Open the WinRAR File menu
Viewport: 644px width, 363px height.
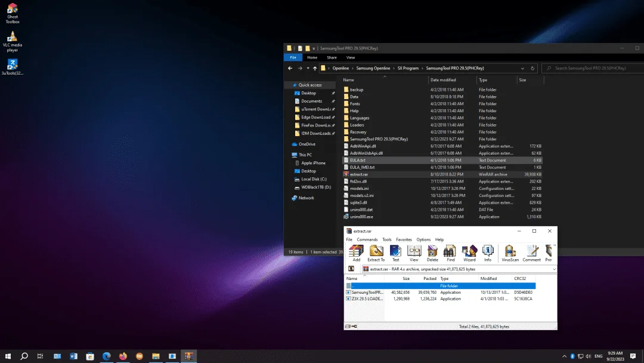[349, 239]
